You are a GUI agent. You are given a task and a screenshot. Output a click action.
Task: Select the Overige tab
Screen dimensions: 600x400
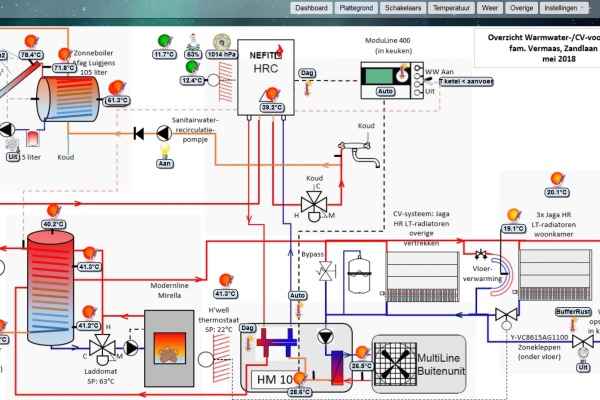pos(521,8)
